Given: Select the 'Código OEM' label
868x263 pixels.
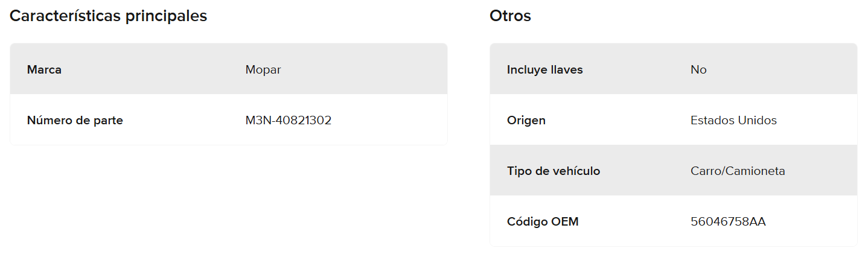Looking at the screenshot, I should 543,222.
